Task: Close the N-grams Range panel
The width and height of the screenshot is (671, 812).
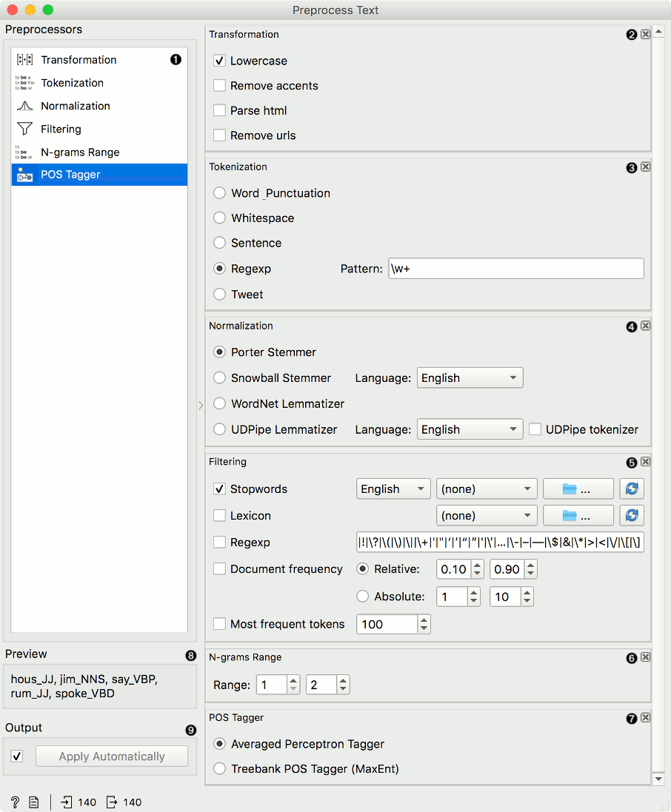Action: (645, 657)
